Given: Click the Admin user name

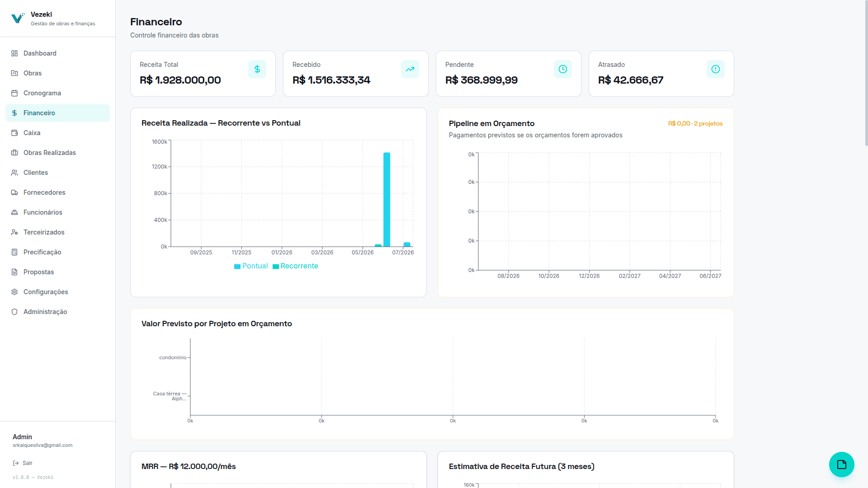Looking at the screenshot, I should point(22,437).
